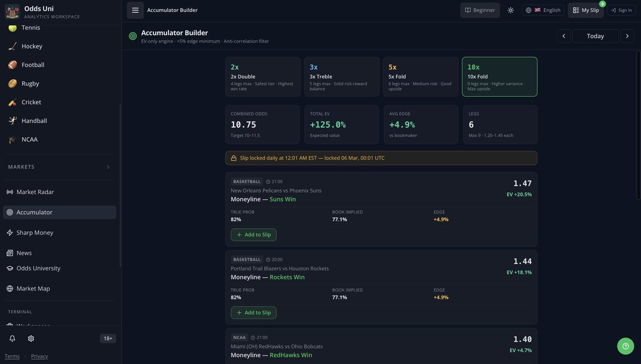Add Suns Win to slip
The height and width of the screenshot is (364, 641).
(254, 235)
